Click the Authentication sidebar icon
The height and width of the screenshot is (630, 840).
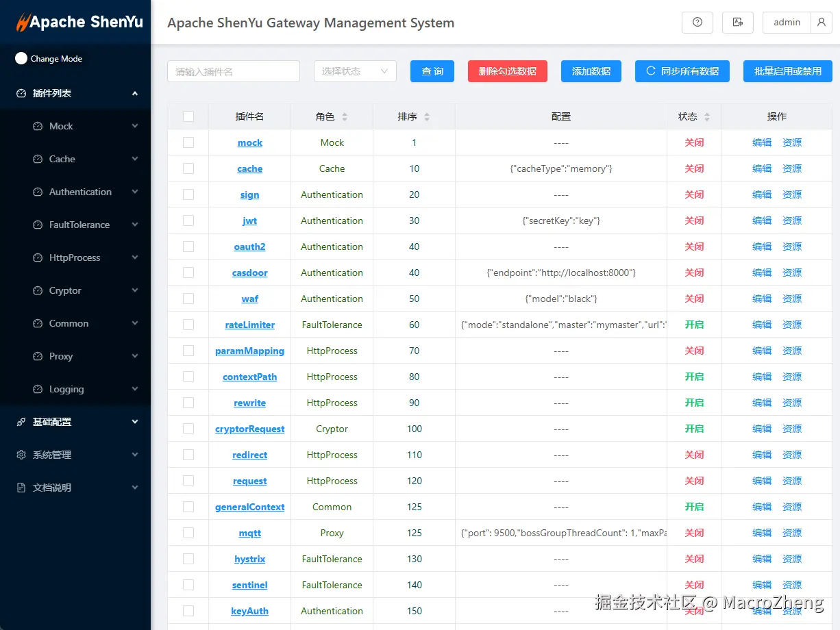point(38,192)
